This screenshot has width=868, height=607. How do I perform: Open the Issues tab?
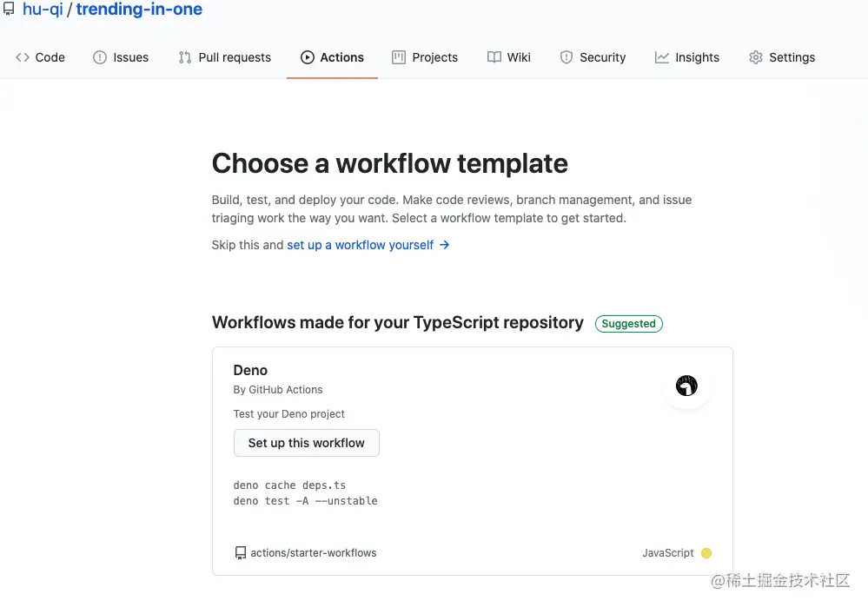coord(121,57)
